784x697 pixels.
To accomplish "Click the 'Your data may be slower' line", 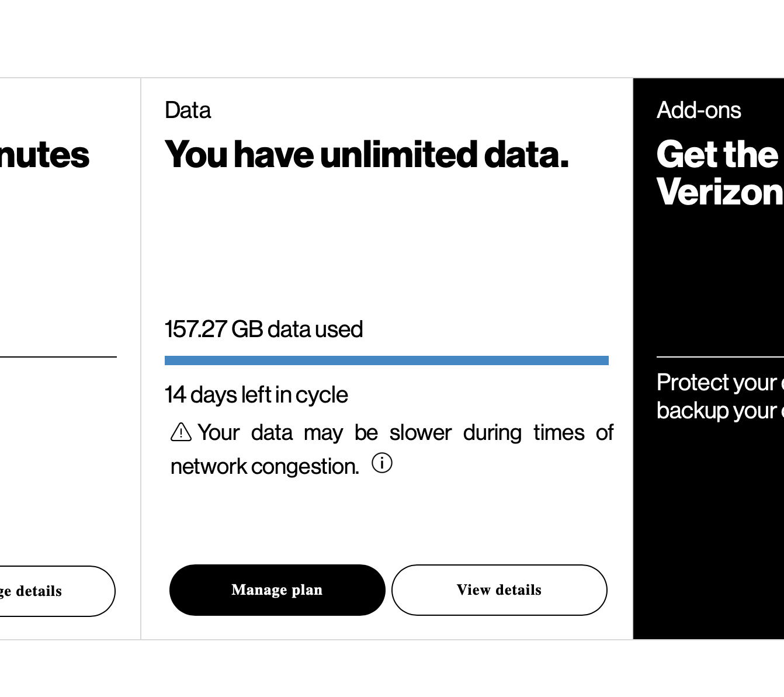I will coord(405,433).
